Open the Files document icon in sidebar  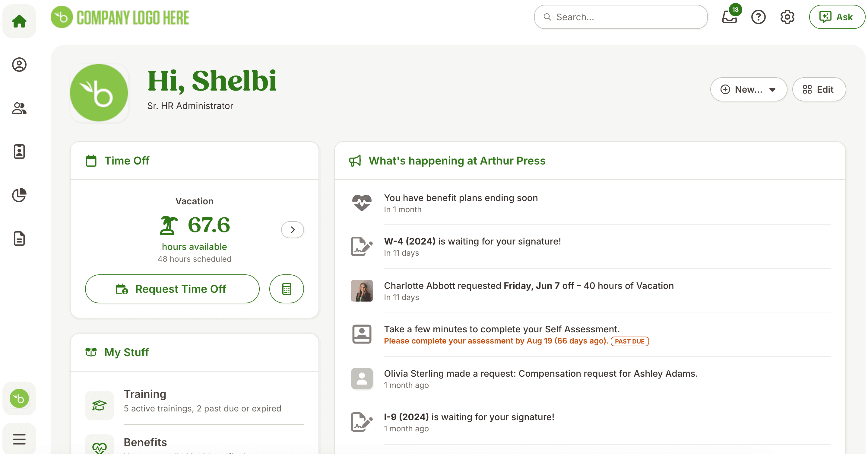pyautogui.click(x=19, y=238)
